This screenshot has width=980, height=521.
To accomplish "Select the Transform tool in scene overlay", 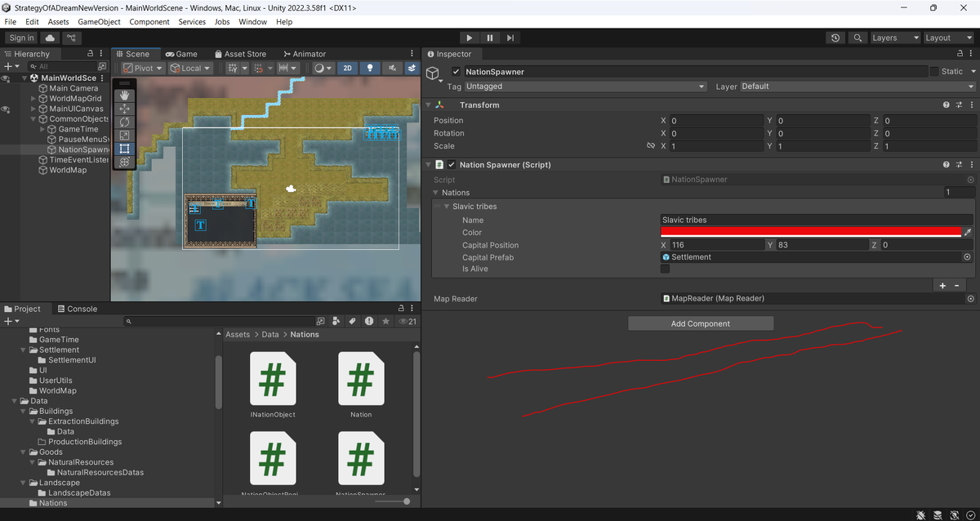I will [124, 163].
